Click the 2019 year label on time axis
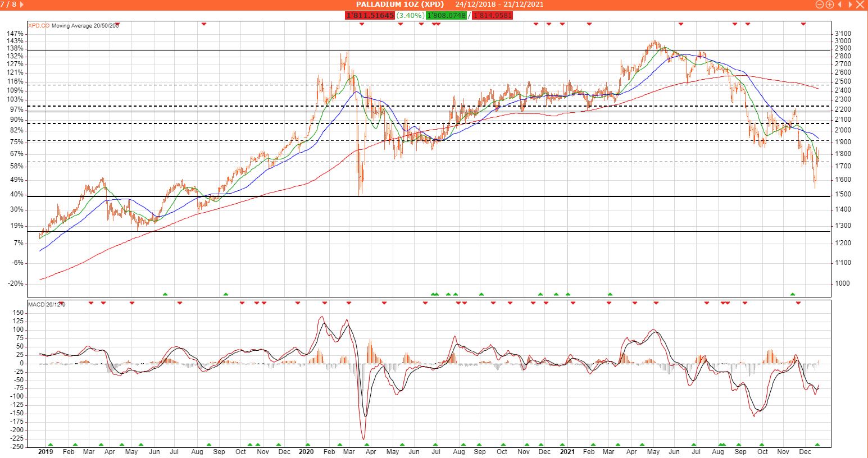The width and height of the screenshot is (868, 458). 46,452
